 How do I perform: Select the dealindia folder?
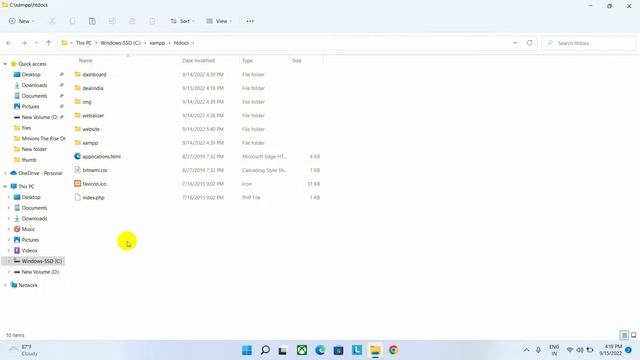click(x=93, y=88)
